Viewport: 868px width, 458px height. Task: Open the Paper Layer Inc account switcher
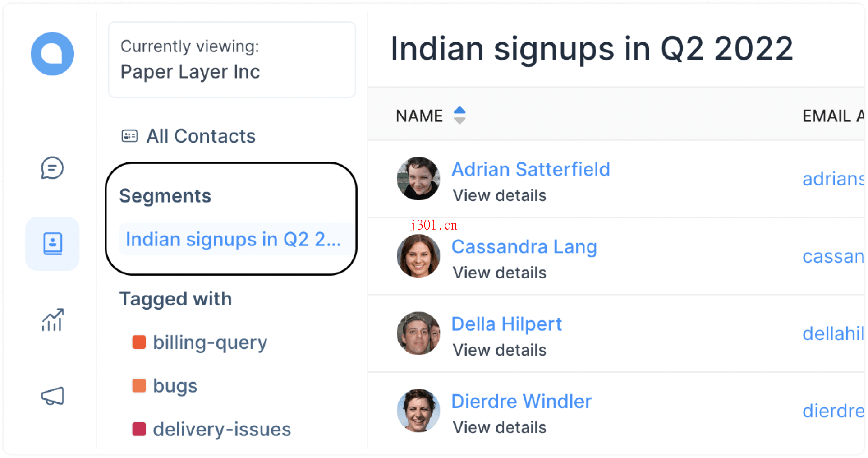232,60
